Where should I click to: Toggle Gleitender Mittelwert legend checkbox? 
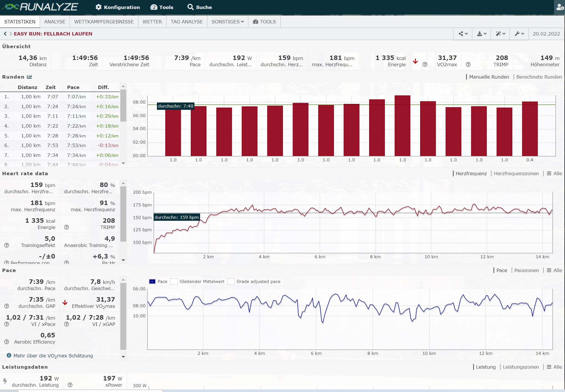click(x=174, y=282)
